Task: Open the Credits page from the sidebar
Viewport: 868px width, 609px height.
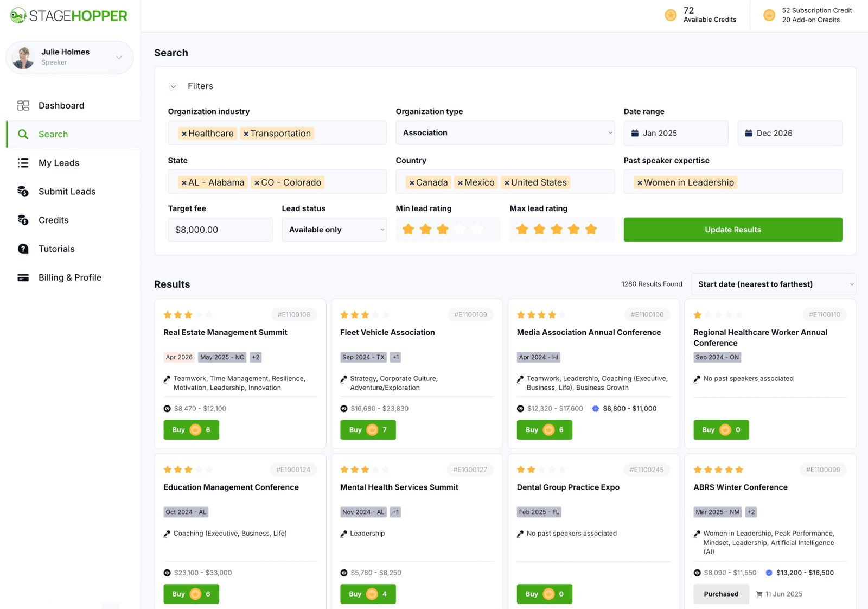Action: click(53, 220)
